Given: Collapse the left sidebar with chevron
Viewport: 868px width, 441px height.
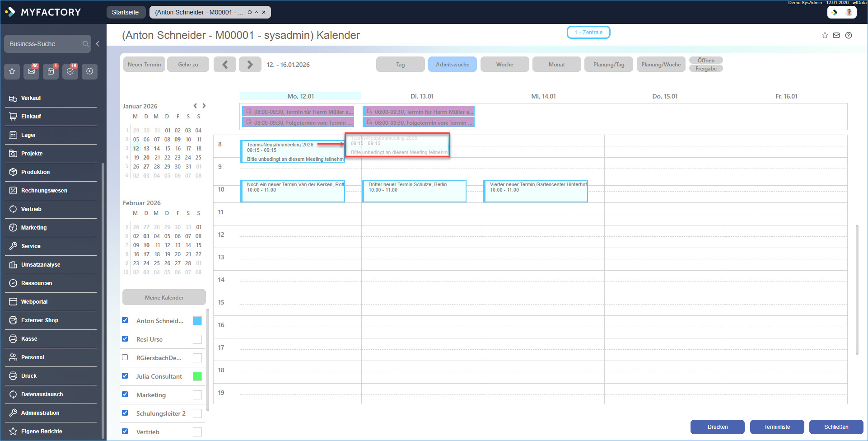Looking at the screenshot, I should coord(98,44).
